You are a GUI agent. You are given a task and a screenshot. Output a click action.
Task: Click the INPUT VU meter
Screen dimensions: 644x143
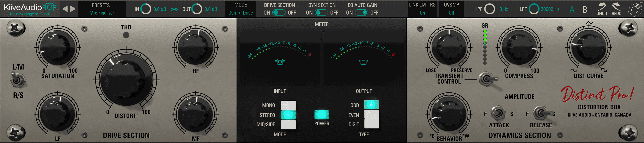280,58
